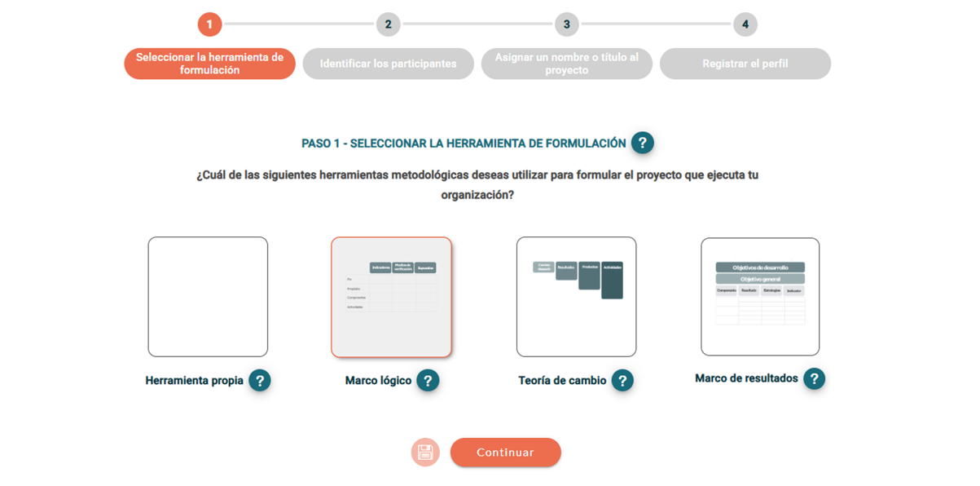Pick the Marco de resultados card

click(x=760, y=297)
